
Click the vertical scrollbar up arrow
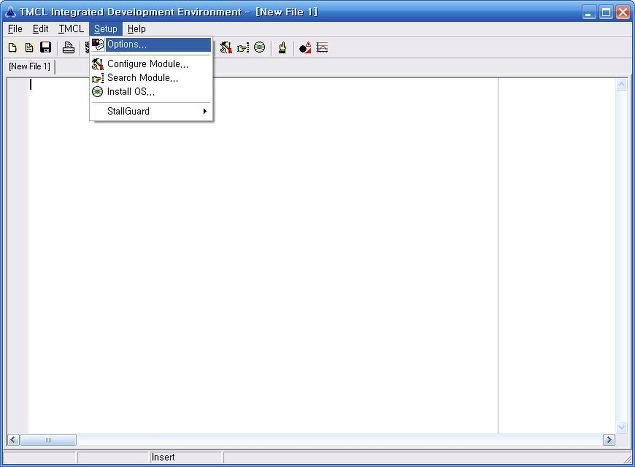pos(621,84)
